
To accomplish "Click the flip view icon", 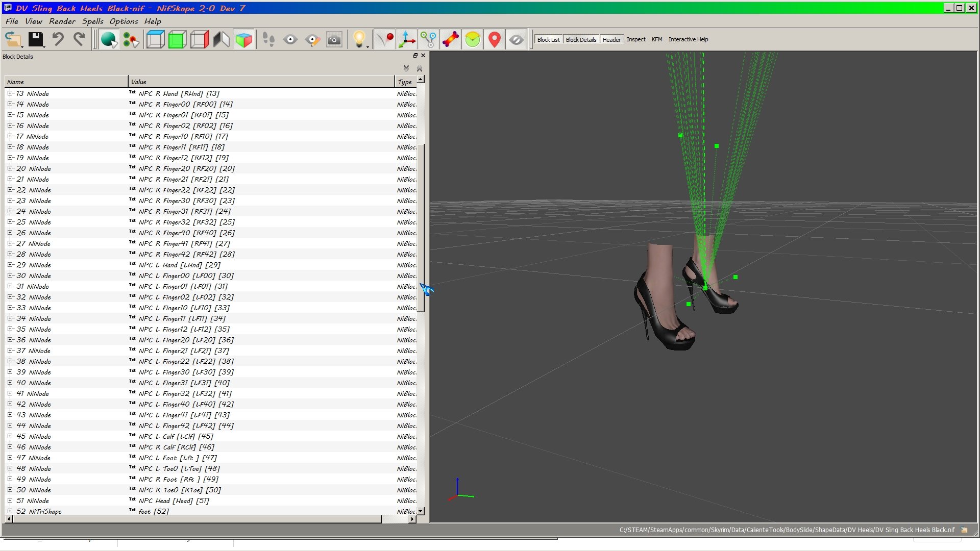I will tap(221, 39).
